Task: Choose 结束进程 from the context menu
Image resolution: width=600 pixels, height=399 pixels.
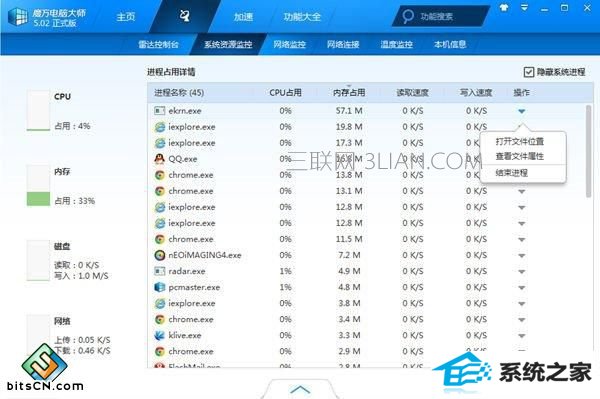Action: click(512, 173)
